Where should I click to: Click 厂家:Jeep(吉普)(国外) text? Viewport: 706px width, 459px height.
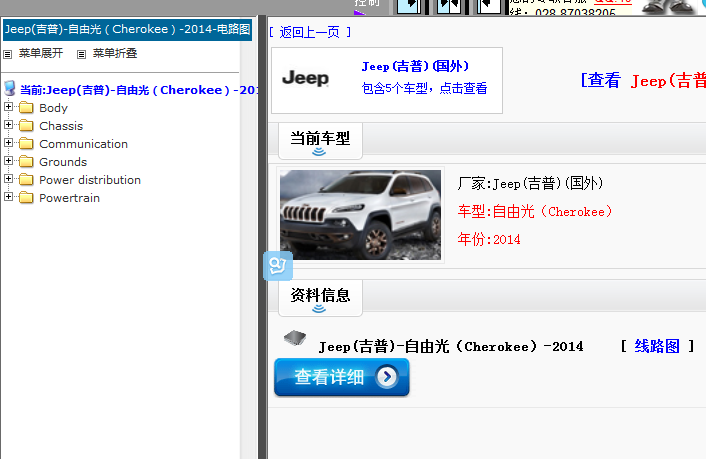click(x=530, y=183)
